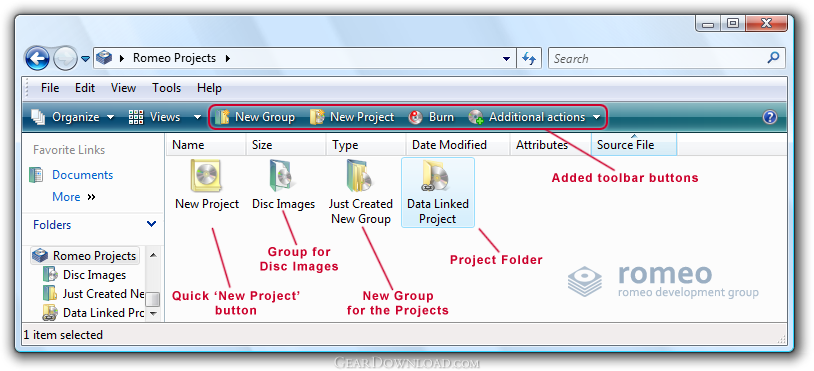Click the New Group toolbar button
The height and width of the screenshot is (371, 814).
click(255, 117)
